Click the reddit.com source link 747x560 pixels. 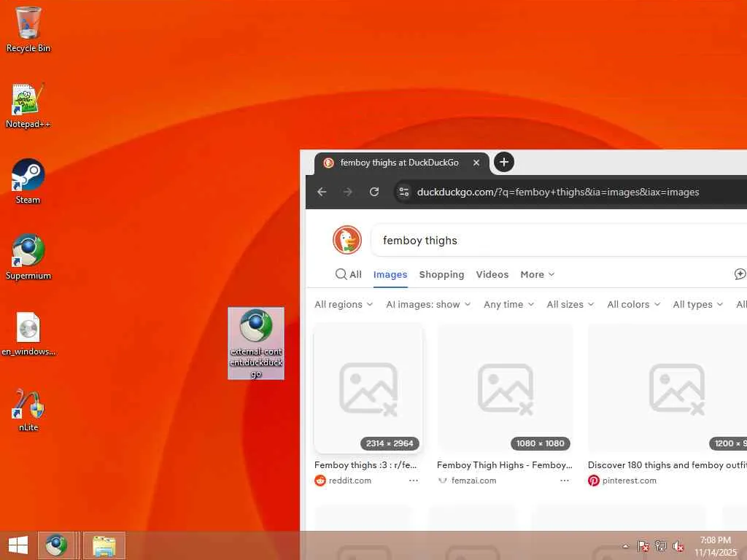pos(349,481)
